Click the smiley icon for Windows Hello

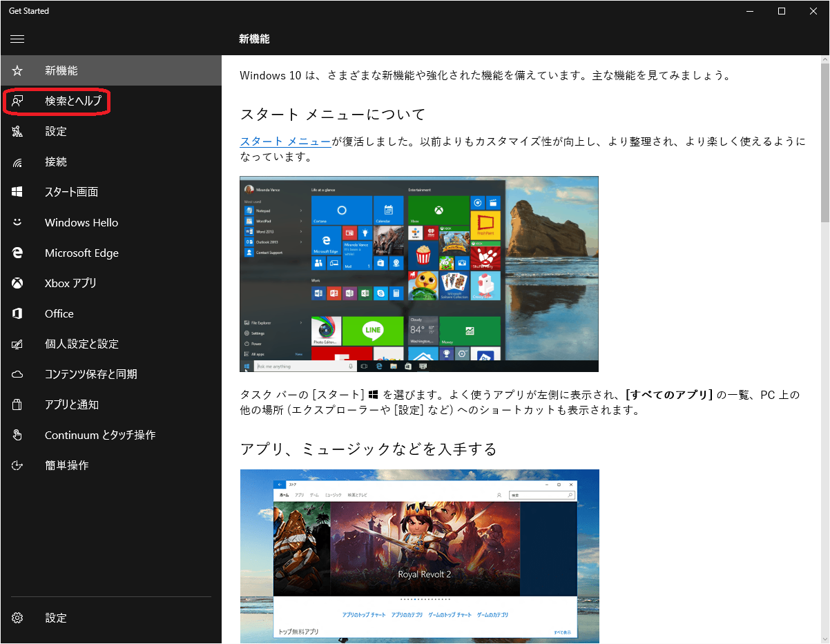coord(17,222)
